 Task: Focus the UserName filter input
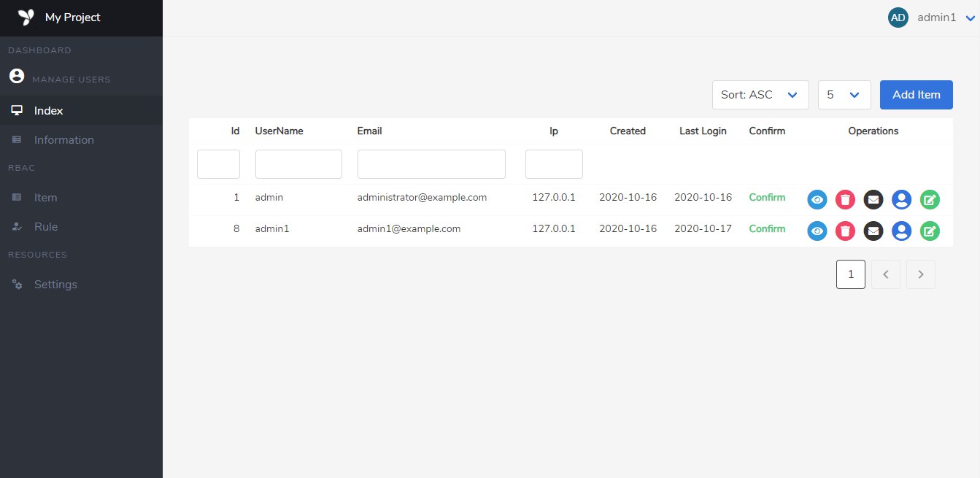pos(298,164)
